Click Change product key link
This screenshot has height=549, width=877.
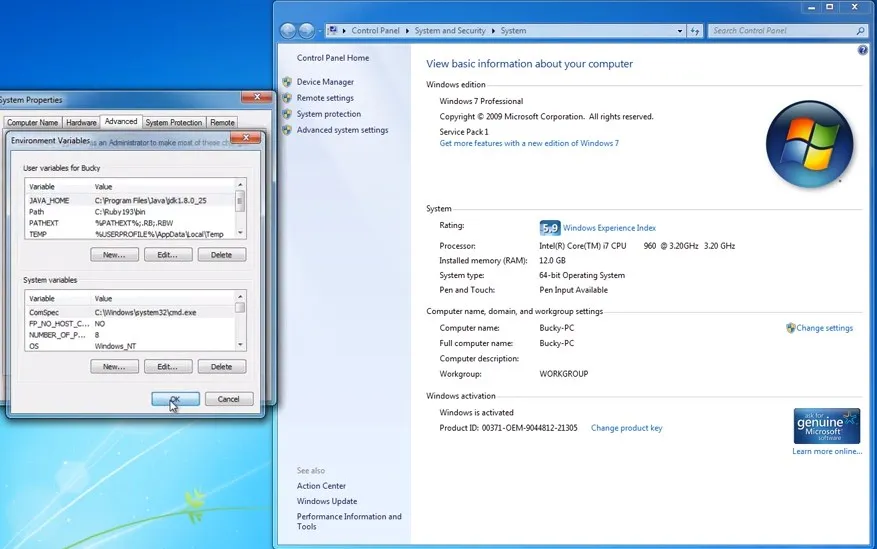click(x=626, y=428)
